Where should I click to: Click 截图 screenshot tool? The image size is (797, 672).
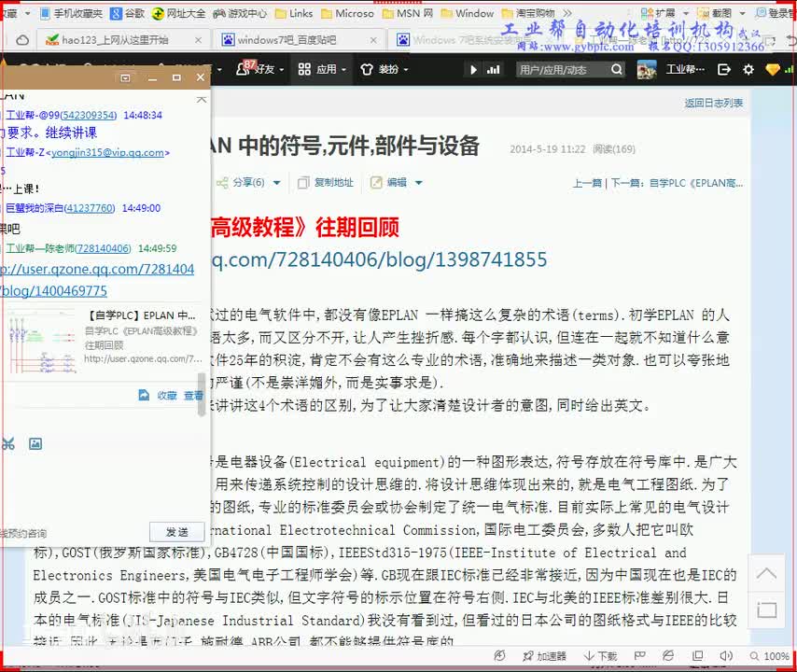(715, 13)
